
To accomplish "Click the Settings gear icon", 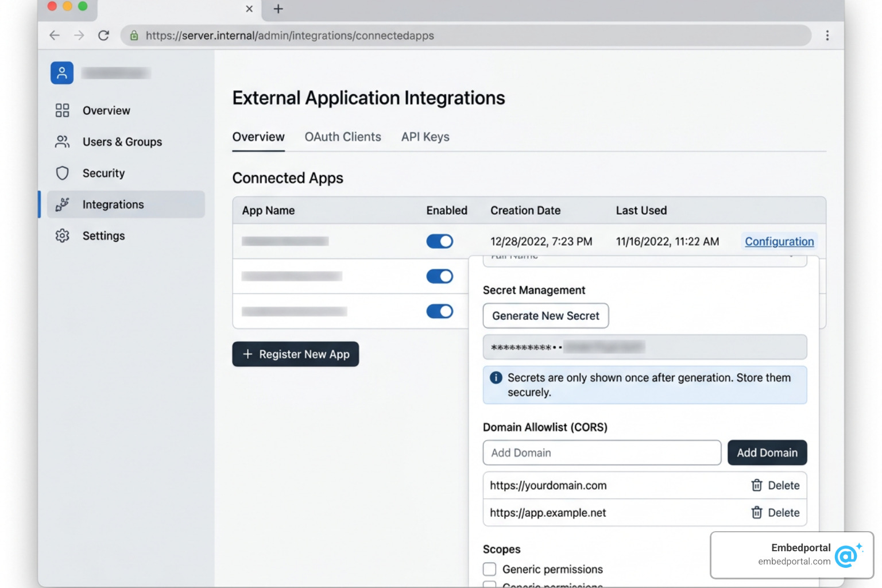I will click(62, 235).
